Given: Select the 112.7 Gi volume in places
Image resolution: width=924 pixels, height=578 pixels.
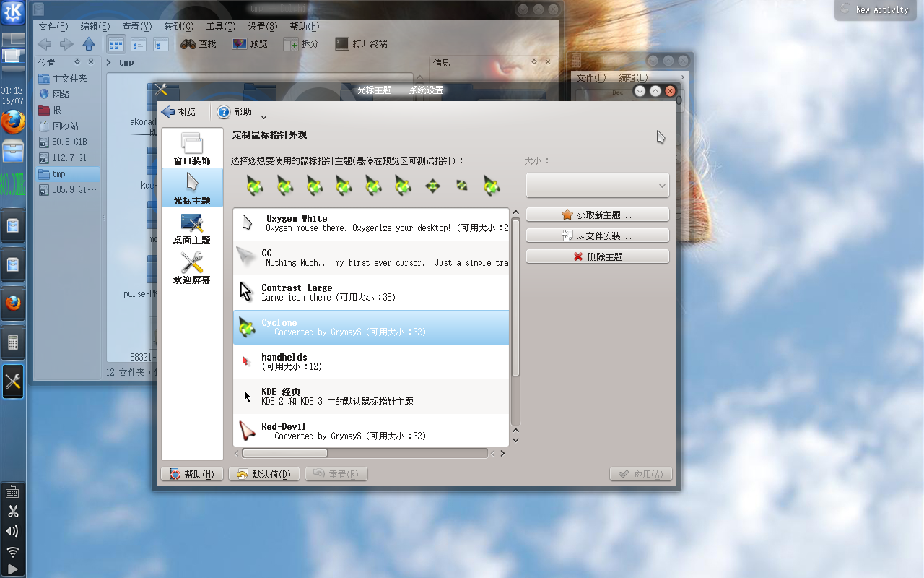Looking at the screenshot, I should pos(68,158).
